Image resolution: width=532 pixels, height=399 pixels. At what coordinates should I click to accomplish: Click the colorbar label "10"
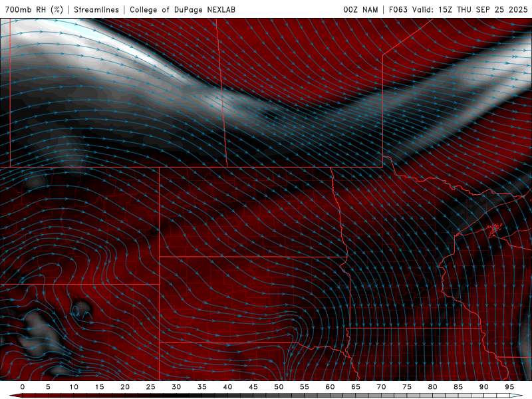coord(74,387)
